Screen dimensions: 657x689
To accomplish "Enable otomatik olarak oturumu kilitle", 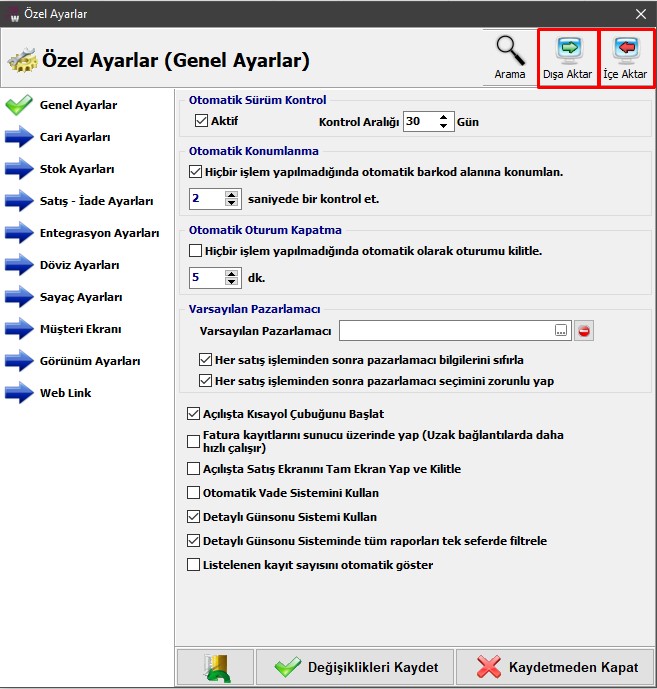I will [196, 250].
